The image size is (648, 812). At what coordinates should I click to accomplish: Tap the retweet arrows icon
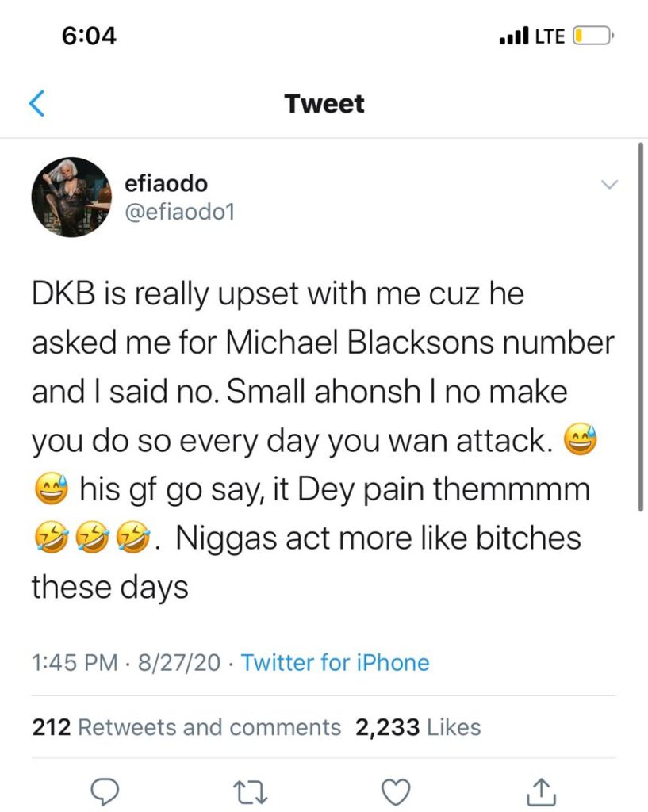pos(251,792)
